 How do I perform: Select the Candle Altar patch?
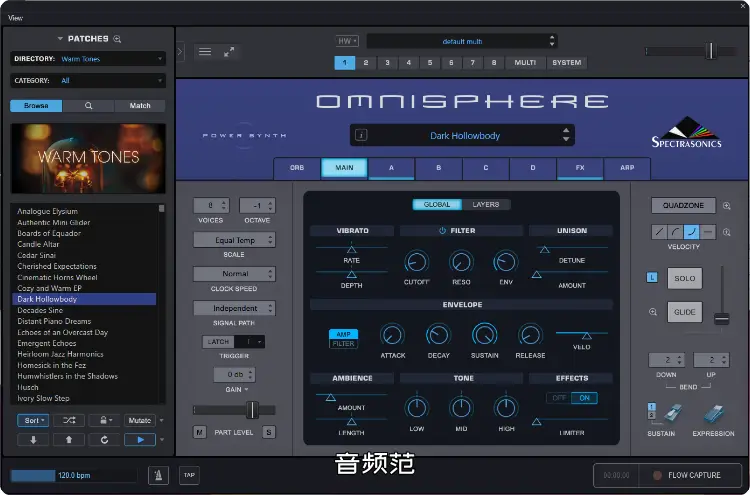[38, 244]
